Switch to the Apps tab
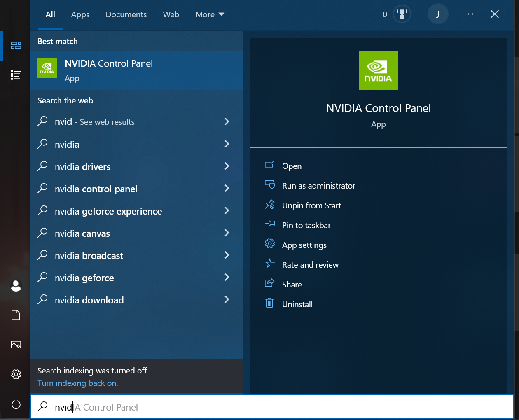519x420 pixels. pyautogui.click(x=80, y=14)
